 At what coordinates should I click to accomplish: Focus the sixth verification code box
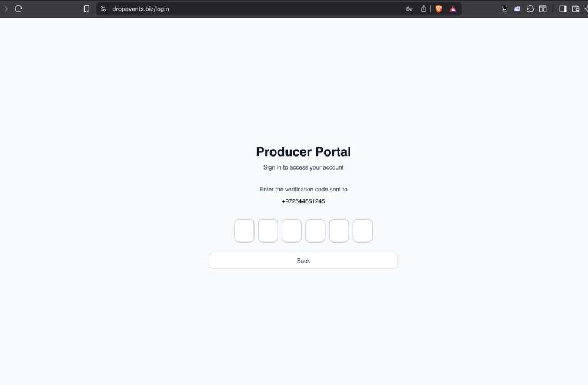click(x=363, y=231)
